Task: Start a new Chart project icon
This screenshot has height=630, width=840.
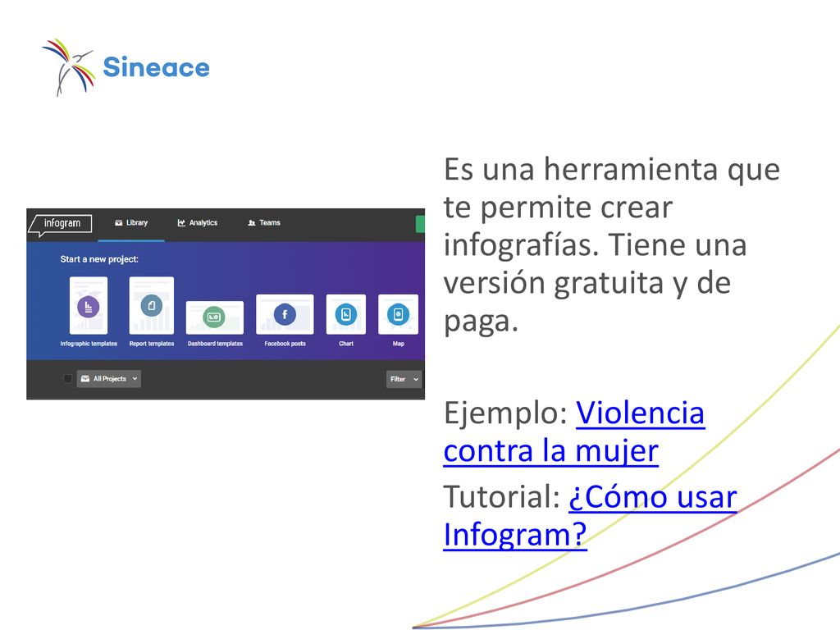Action: [346, 314]
